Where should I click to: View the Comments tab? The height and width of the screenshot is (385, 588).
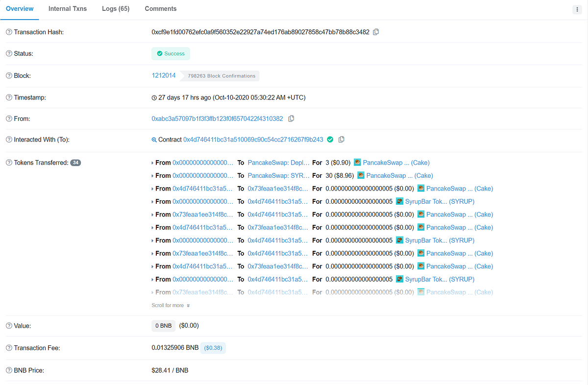click(x=160, y=8)
